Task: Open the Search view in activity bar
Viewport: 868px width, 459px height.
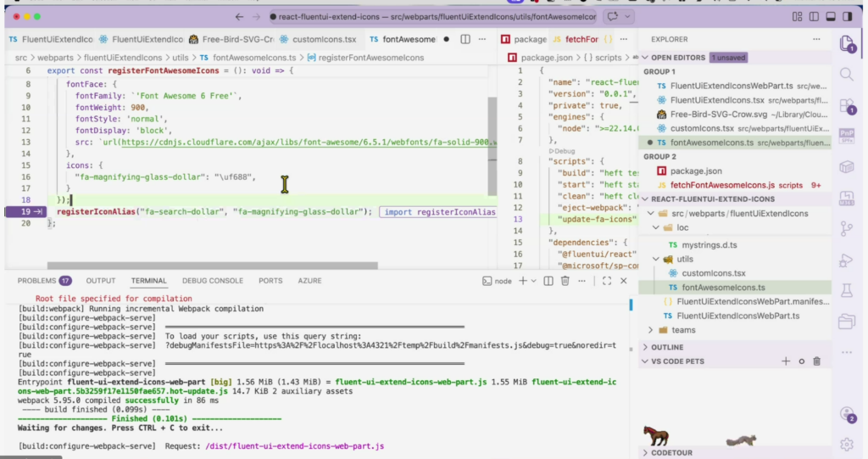Action: (x=845, y=75)
